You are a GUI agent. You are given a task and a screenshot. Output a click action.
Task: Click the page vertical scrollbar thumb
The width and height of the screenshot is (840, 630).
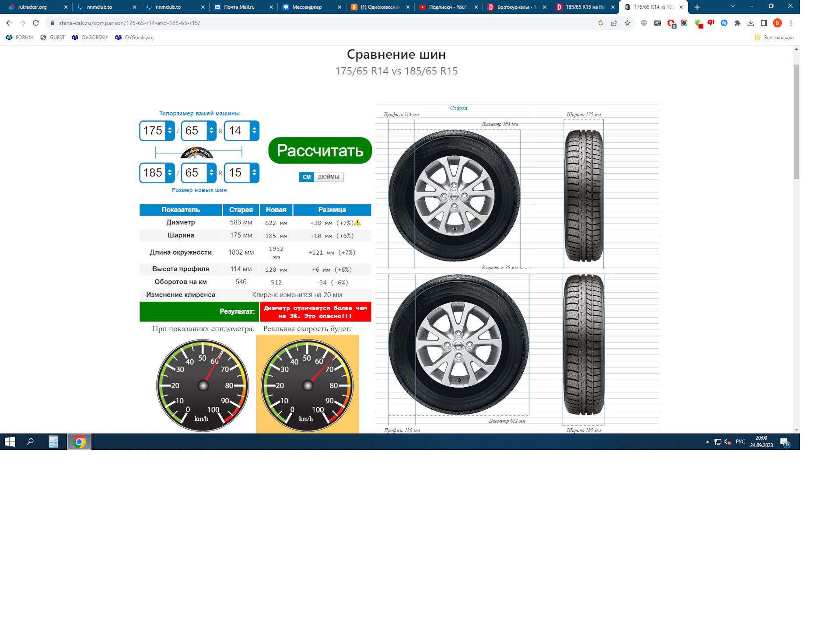796,122
